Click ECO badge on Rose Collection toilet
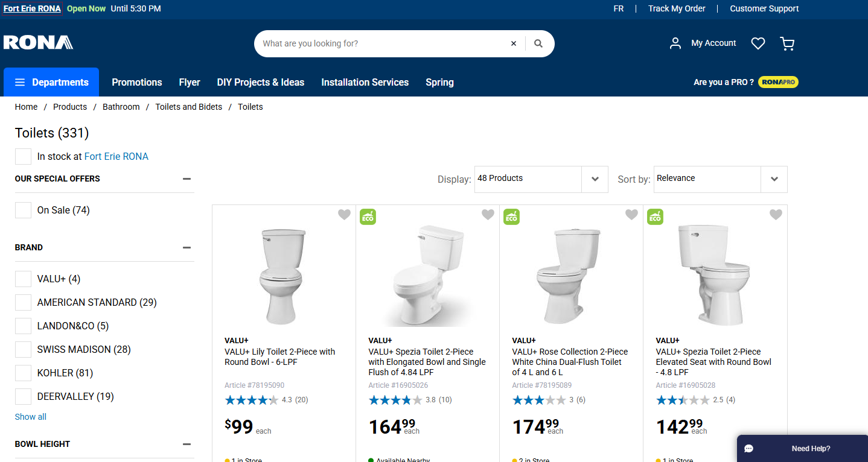 click(512, 217)
